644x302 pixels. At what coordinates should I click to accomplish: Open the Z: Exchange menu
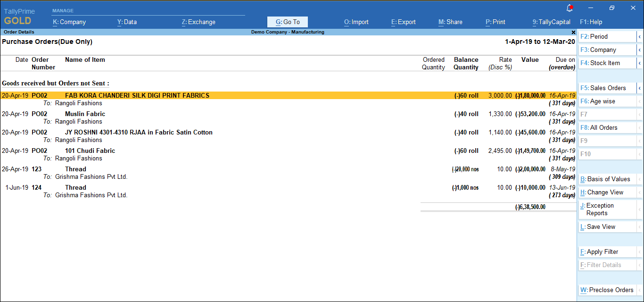pos(198,22)
